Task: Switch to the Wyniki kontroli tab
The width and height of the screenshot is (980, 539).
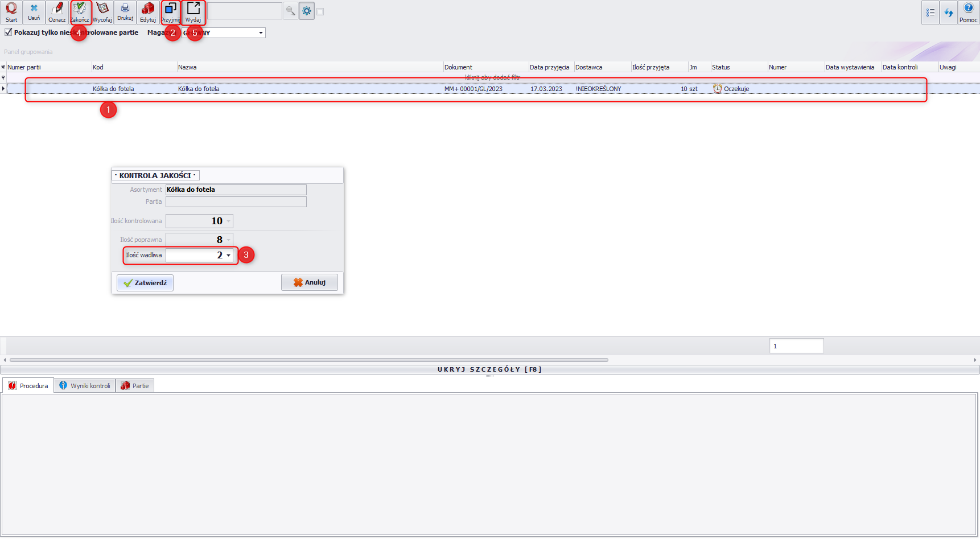Action: pyautogui.click(x=85, y=386)
